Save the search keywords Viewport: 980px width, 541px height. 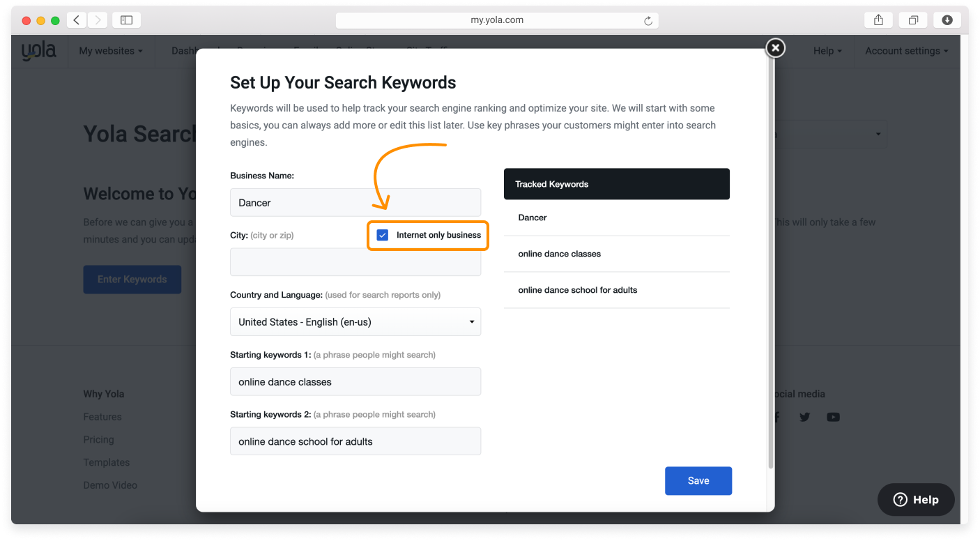point(698,480)
